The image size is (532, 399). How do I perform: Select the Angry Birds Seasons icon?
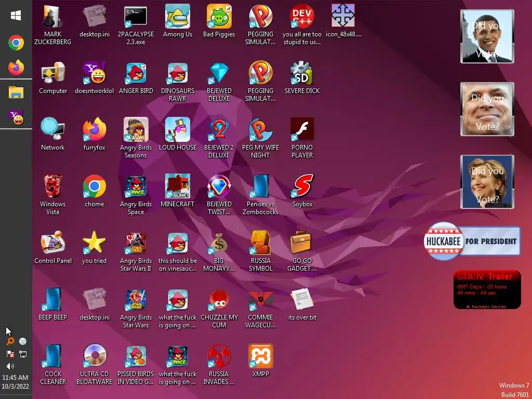coord(136,138)
